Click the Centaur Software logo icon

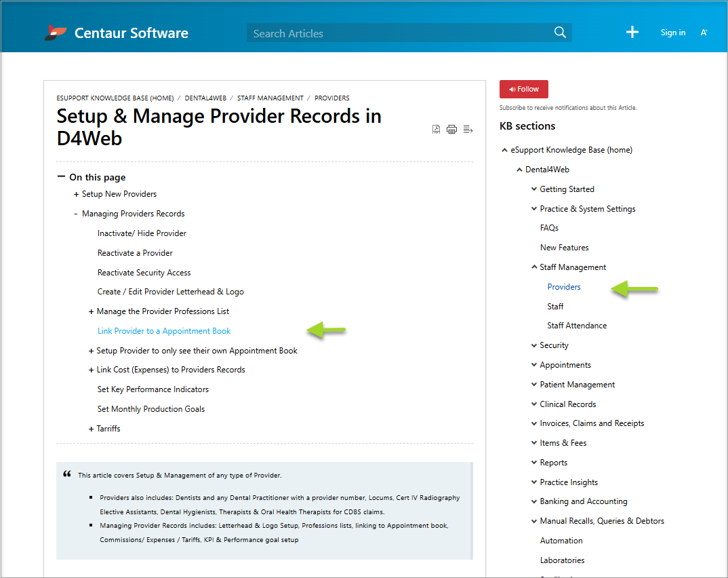click(x=56, y=33)
